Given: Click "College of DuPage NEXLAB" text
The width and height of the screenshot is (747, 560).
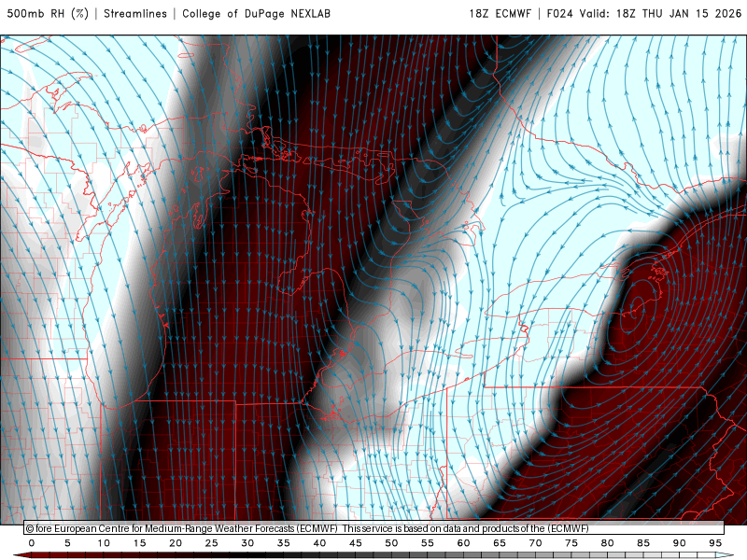Looking at the screenshot, I should 256,13.
